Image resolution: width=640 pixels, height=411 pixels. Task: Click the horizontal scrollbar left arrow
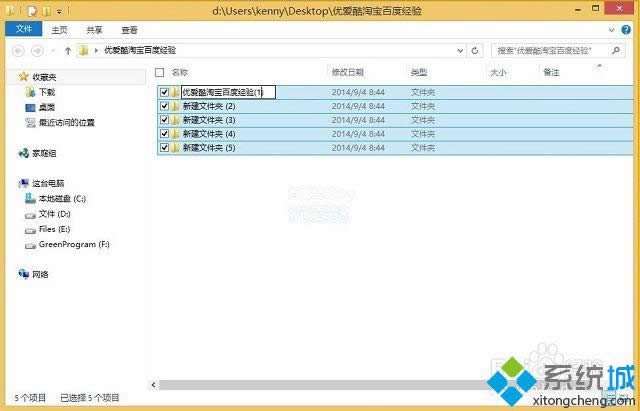tap(153, 384)
